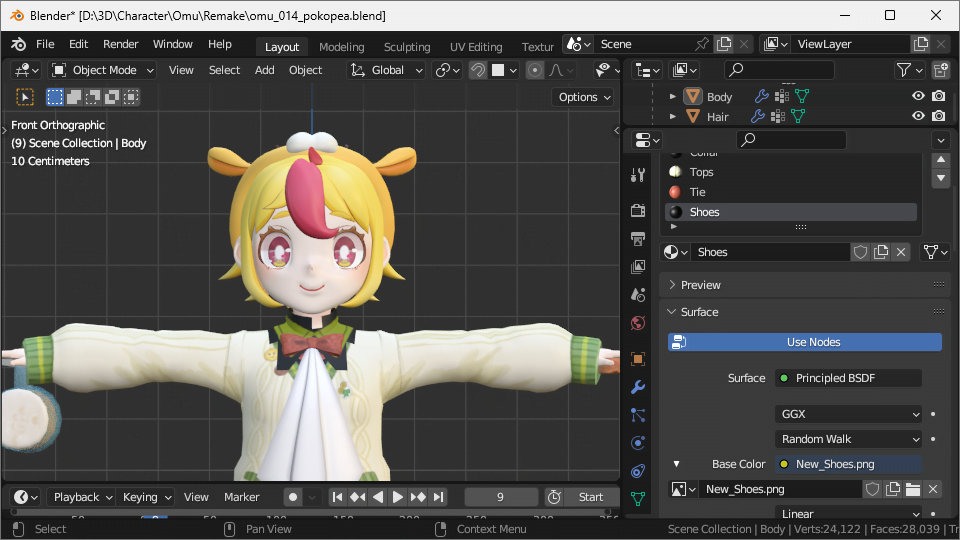Open the Output properties tab

point(638,239)
